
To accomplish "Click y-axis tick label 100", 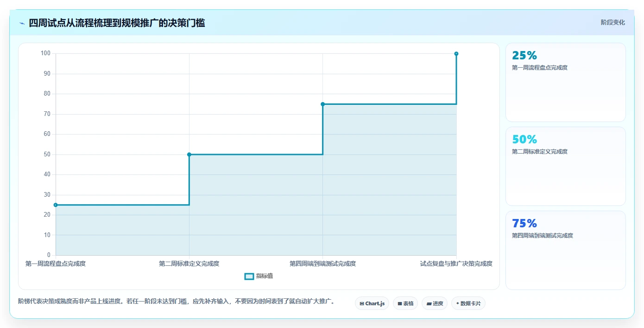I will [45, 53].
